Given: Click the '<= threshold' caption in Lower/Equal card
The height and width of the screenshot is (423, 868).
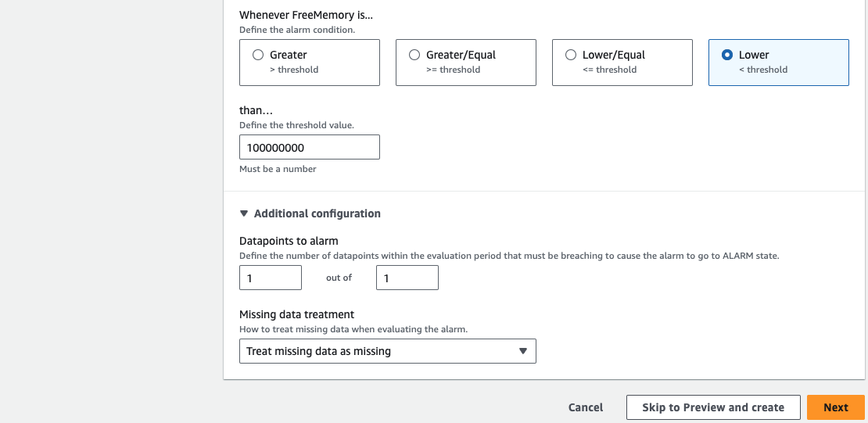Looking at the screenshot, I should (609, 70).
